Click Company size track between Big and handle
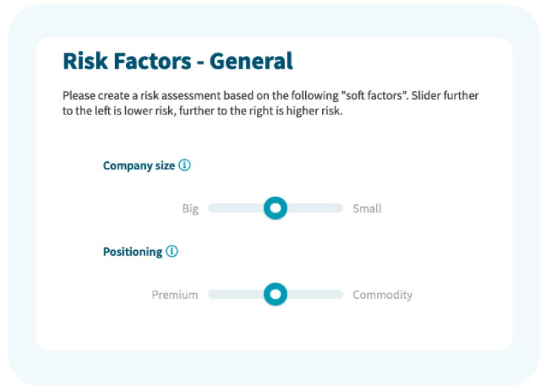Image resolution: width=548 pixels, height=392 pixels. click(235, 209)
